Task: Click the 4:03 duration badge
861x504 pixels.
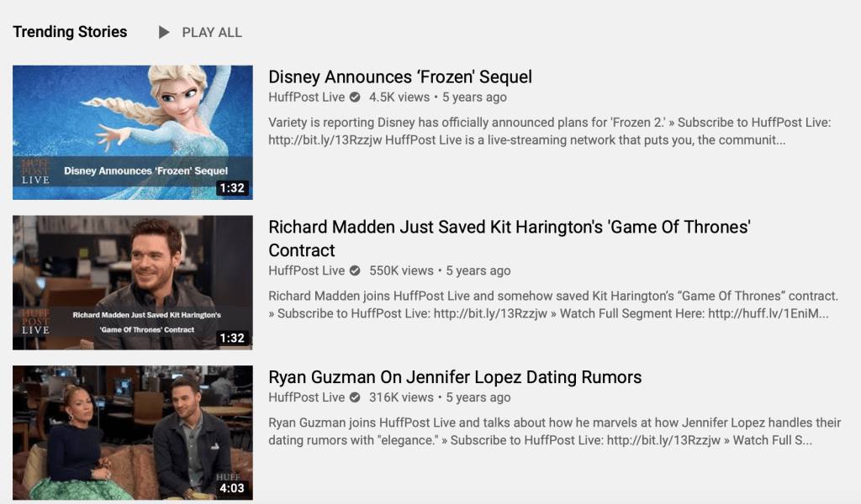Action: click(x=231, y=488)
